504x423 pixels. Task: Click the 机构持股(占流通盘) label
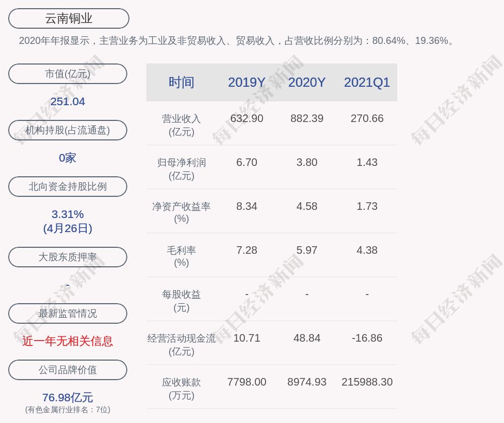tap(68, 130)
